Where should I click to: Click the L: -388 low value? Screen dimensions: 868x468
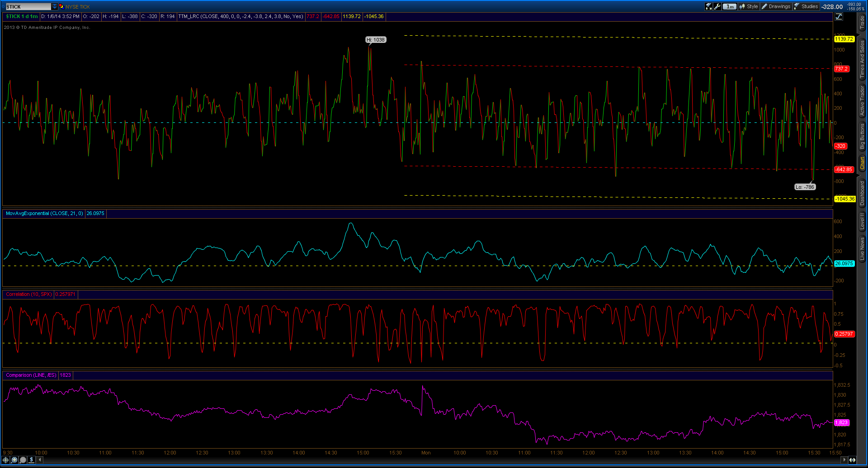click(130, 16)
